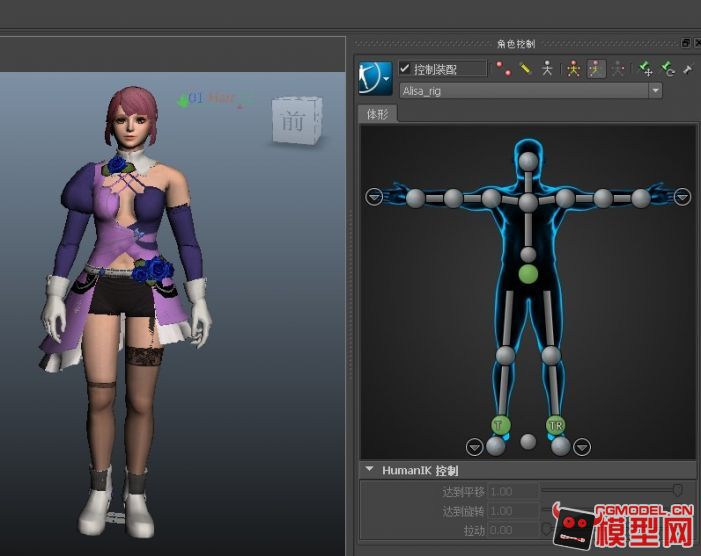Select the knee effector above the TR ankle
701x556 pixels.
click(551, 355)
